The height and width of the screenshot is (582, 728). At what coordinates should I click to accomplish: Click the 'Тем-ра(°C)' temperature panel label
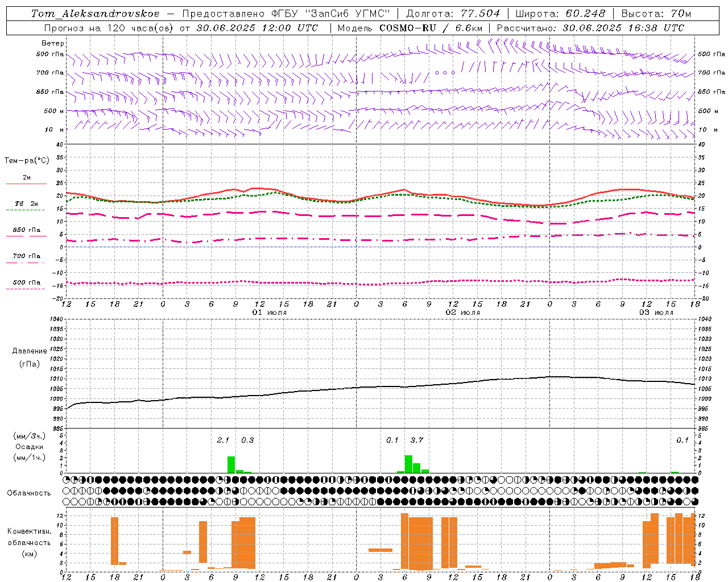[x=27, y=161]
